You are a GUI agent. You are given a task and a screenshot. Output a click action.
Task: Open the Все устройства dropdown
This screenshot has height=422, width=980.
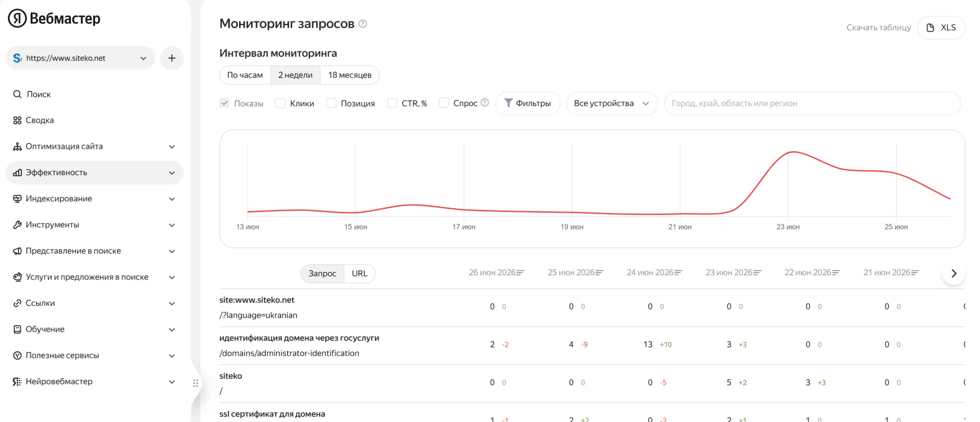click(x=612, y=104)
